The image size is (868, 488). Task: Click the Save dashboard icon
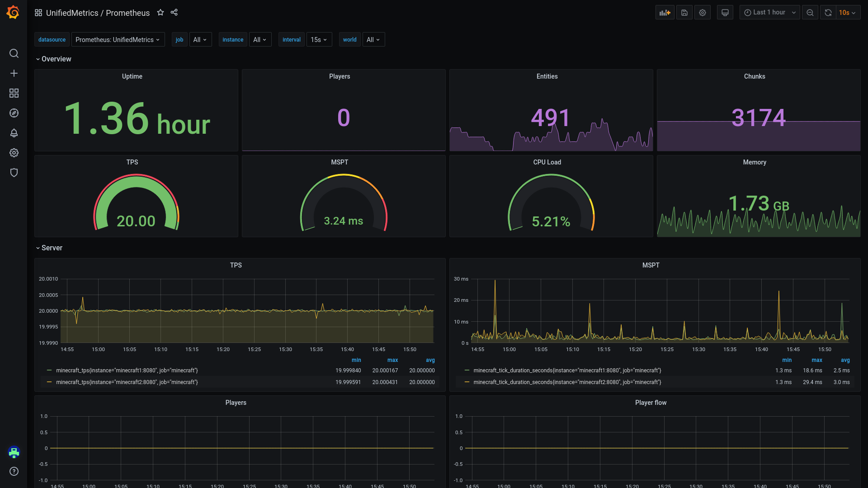pos(684,13)
